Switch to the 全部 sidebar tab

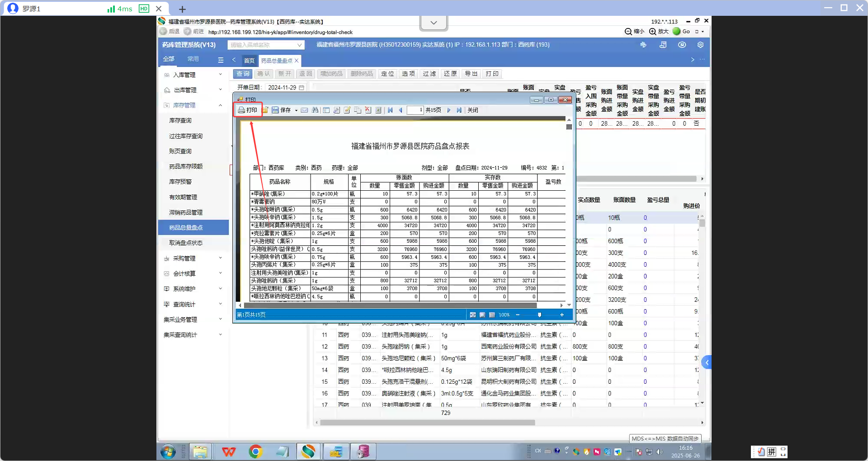[169, 59]
